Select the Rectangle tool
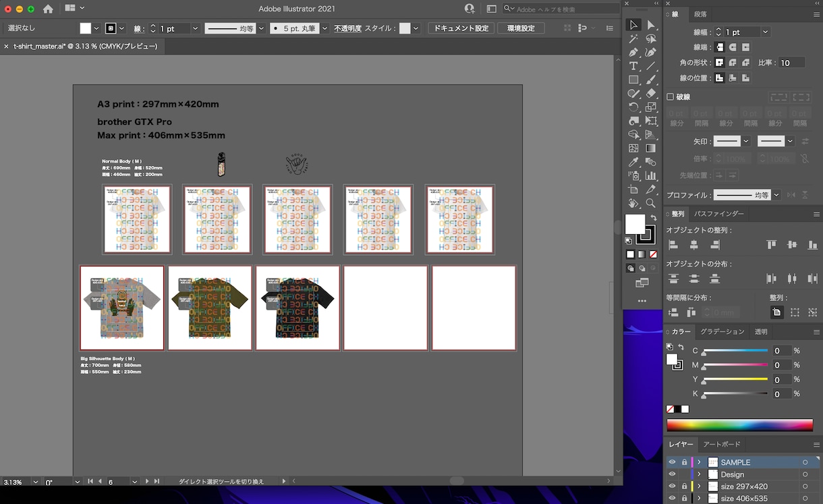This screenshot has width=823, height=504. (633, 80)
